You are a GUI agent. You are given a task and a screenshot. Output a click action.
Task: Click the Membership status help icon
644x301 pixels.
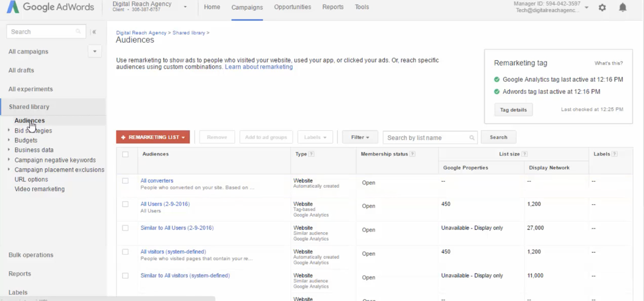pyautogui.click(x=412, y=154)
